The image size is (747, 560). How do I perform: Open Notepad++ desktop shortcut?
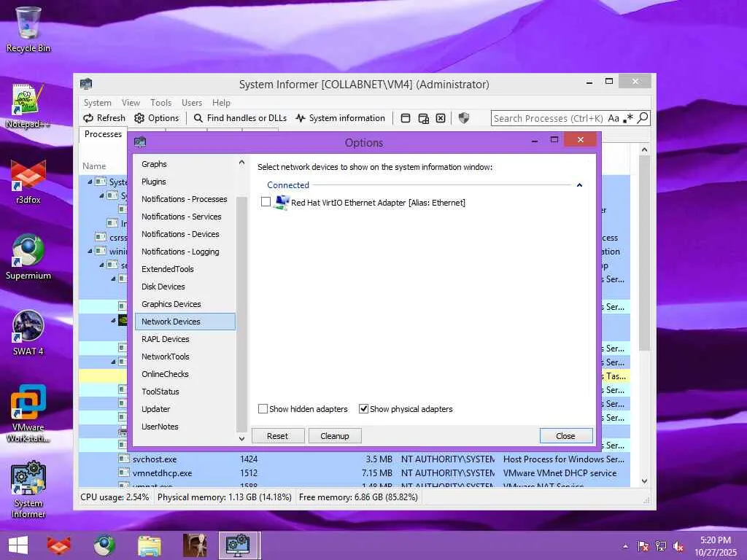click(x=28, y=106)
